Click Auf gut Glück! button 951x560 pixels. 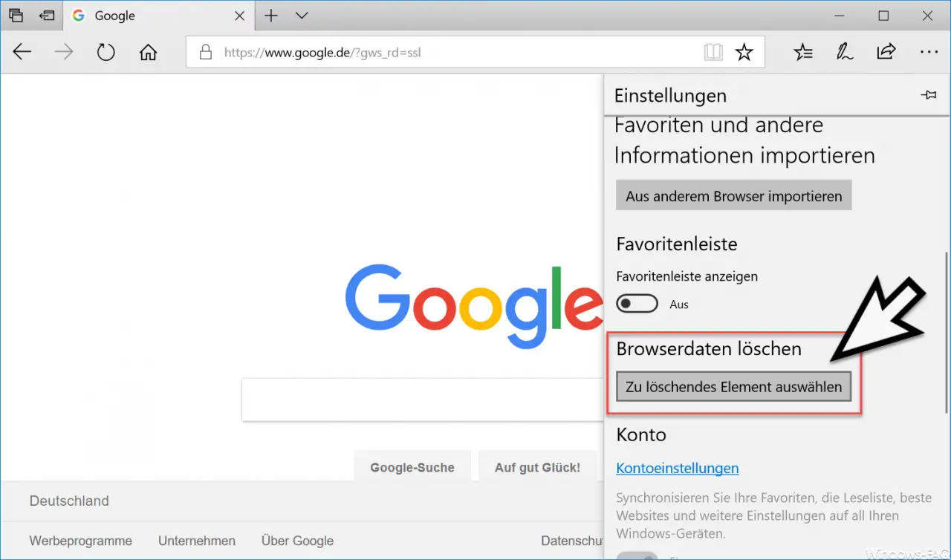pos(538,467)
